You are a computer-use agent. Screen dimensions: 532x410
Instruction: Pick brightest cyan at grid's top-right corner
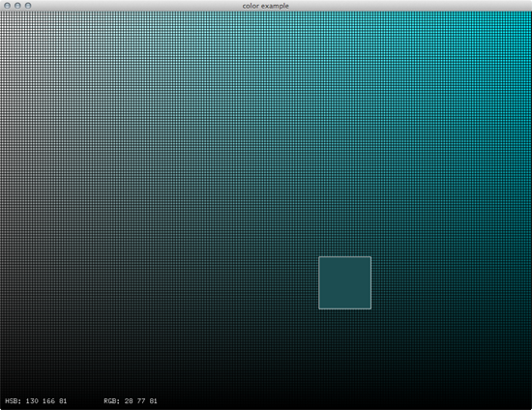[x=528, y=15]
